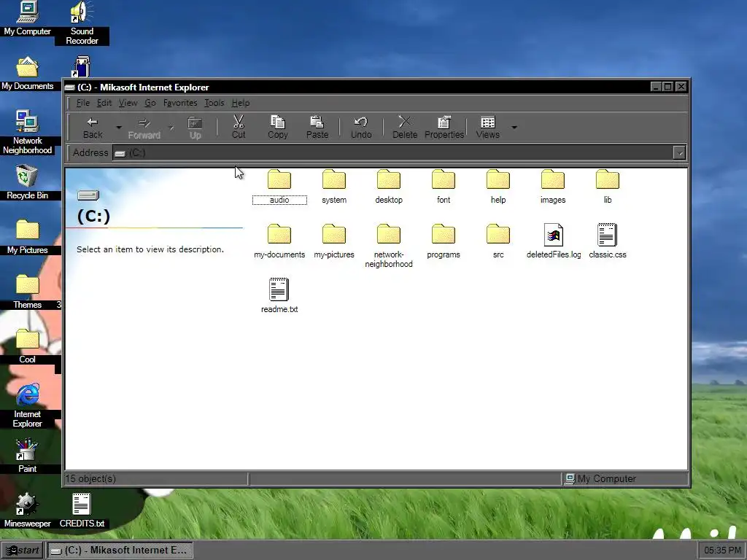Open the View menu
The image size is (747, 560).
(128, 103)
